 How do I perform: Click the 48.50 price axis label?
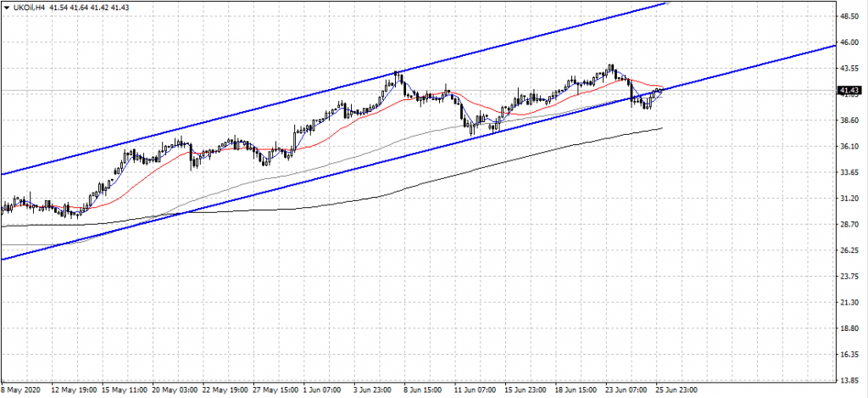pyautogui.click(x=849, y=16)
